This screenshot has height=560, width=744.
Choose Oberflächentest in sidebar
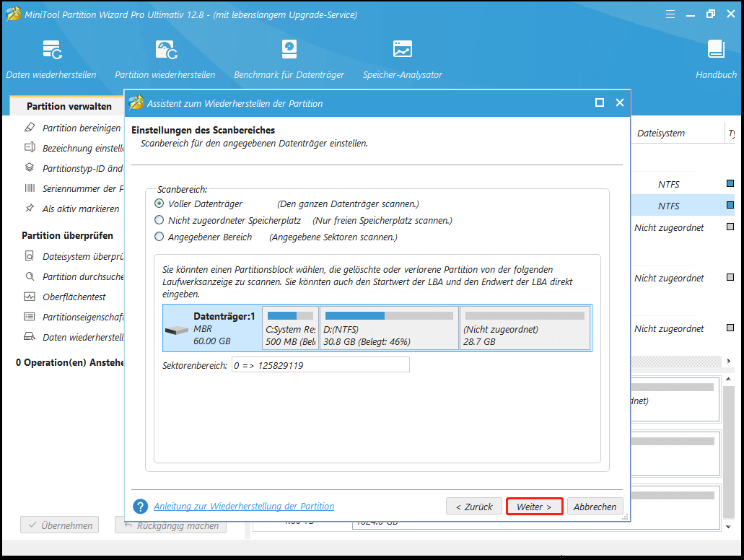[74, 297]
